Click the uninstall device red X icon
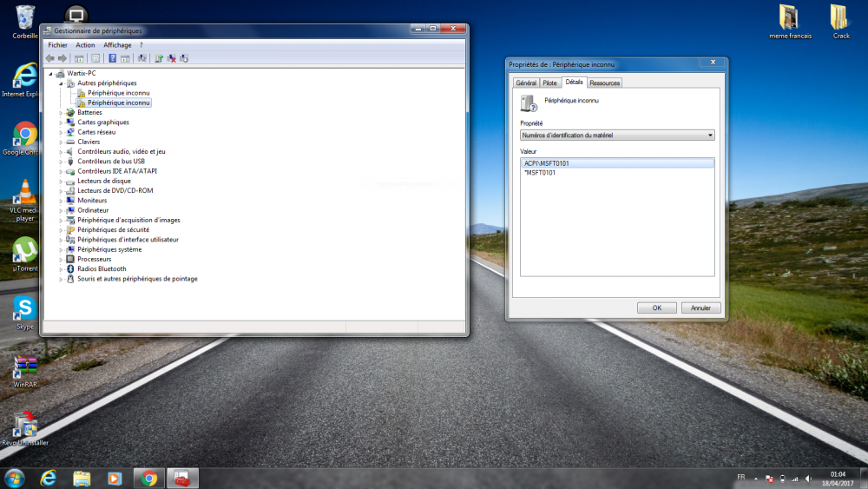 click(x=172, y=58)
